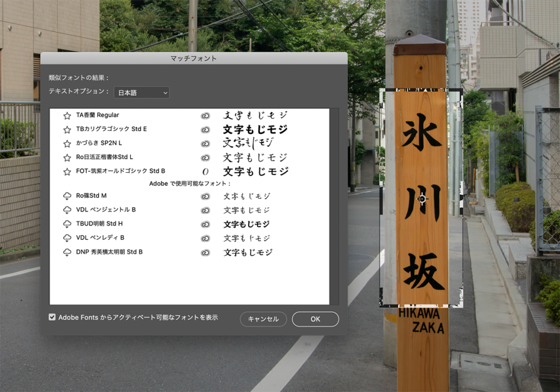Image resolution: width=560 pixels, height=392 pixels.
Task: Toggle the Adobe Fonts アクティベート可能なフォントを表示 checkbox
Action: (52, 317)
